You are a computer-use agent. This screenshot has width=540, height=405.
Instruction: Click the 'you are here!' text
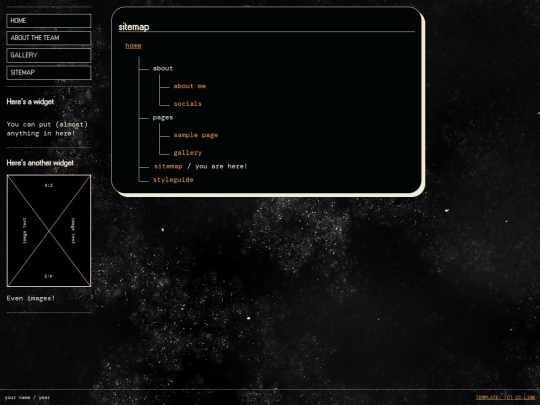pos(221,166)
